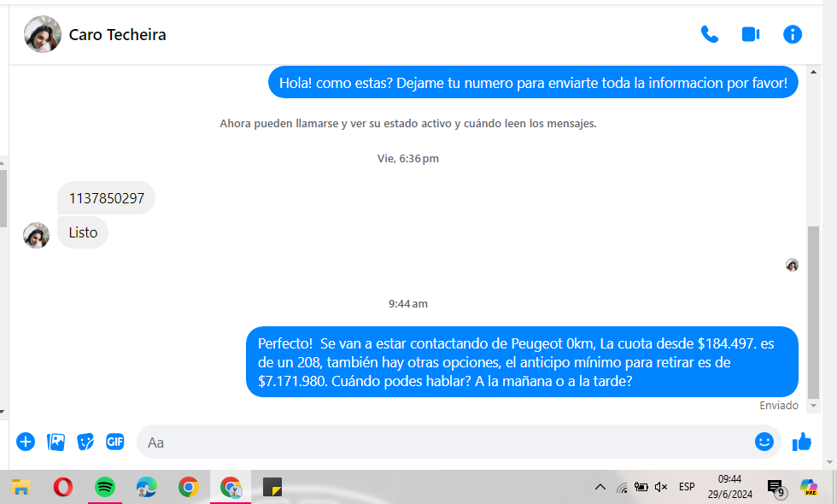Open the taskbar clock and calendar

[729, 487]
